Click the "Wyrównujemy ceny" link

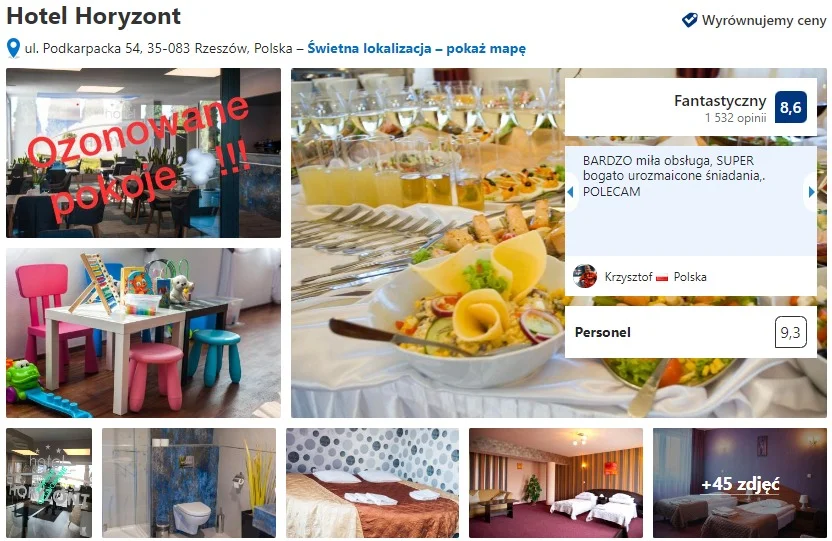coord(764,21)
